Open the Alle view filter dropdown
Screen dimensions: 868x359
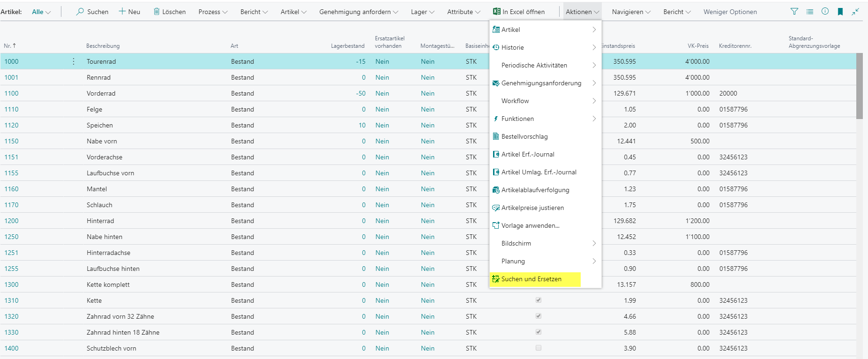41,12
